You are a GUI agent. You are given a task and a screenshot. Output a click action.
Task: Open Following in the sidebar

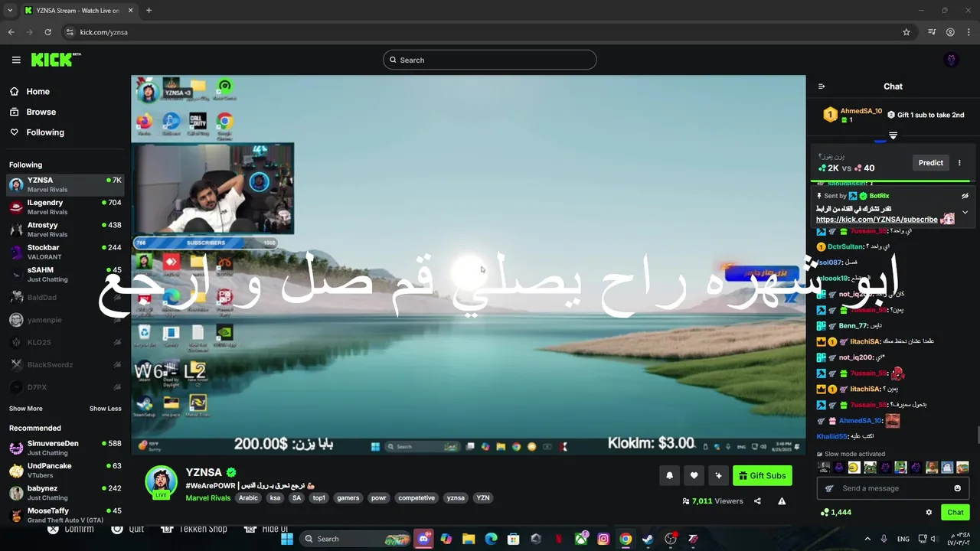click(x=37, y=132)
